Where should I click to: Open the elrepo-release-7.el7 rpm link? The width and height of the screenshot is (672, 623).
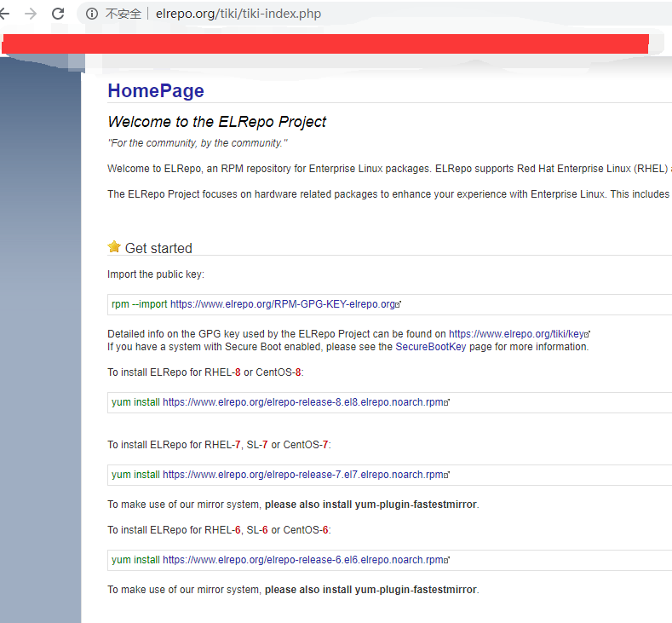click(303, 475)
